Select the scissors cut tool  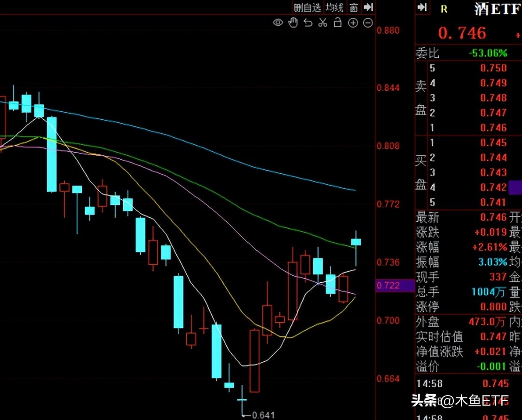pos(323,23)
